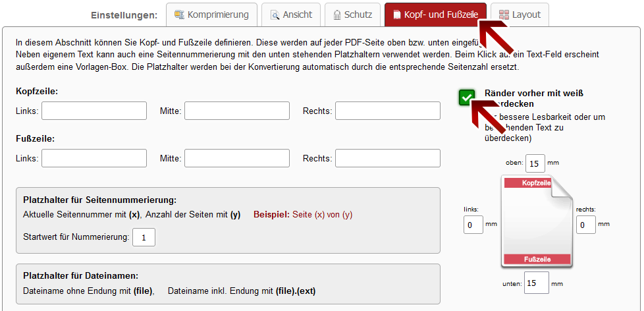644x311 pixels.
Task: Switch to the Ansicht tab
Action: click(290, 14)
